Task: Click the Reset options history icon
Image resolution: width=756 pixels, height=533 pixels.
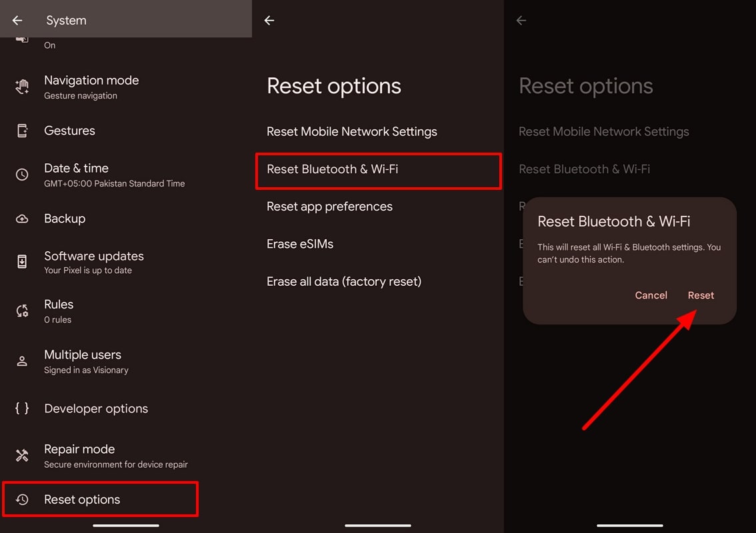Action: [22, 499]
